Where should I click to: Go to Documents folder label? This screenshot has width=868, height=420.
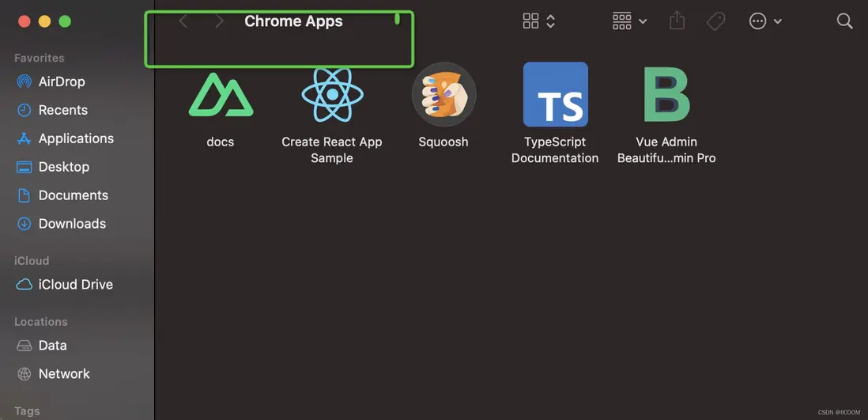(x=73, y=195)
